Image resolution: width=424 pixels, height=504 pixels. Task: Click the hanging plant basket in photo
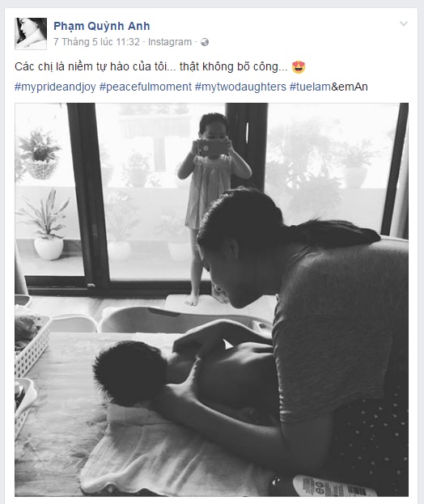point(39,155)
